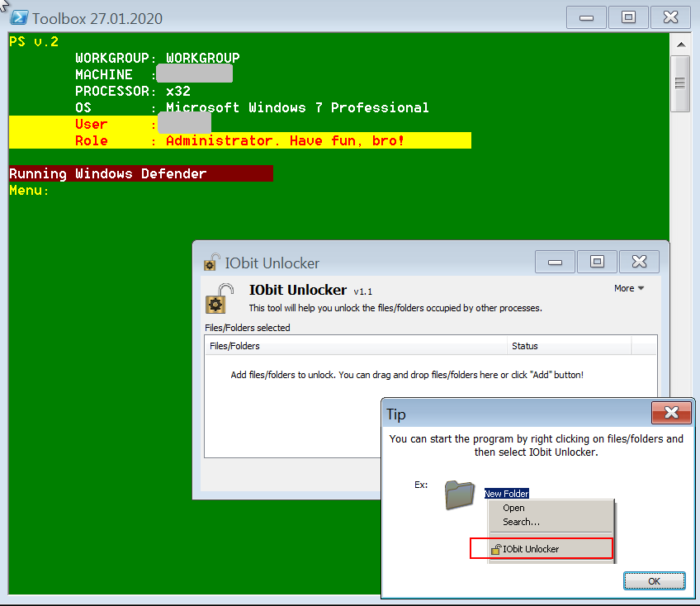The image size is (700, 606).
Task: Click the Toolbox scrollbar up arrow
Action: pos(681,45)
